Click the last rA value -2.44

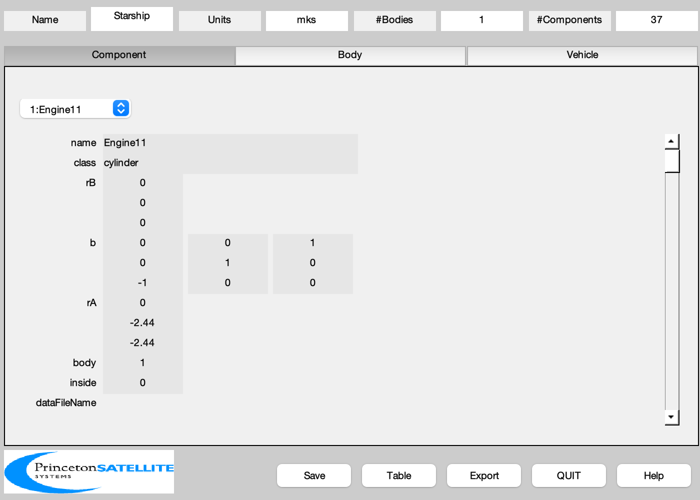(x=142, y=343)
